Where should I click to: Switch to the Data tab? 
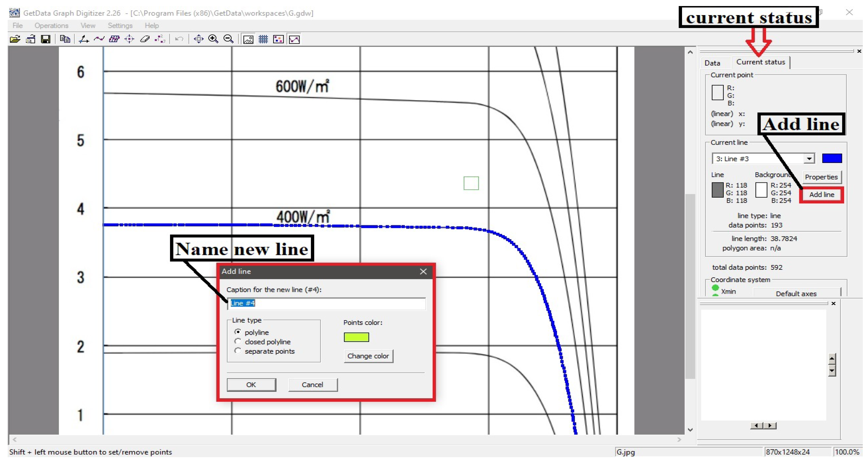pos(712,63)
